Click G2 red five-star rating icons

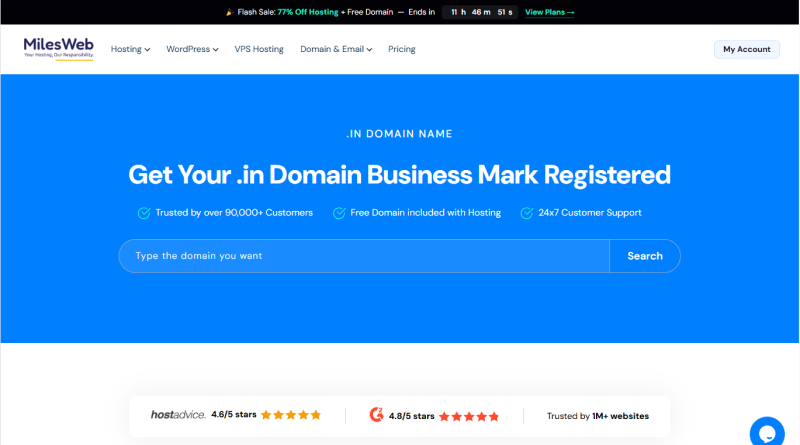[469, 416]
